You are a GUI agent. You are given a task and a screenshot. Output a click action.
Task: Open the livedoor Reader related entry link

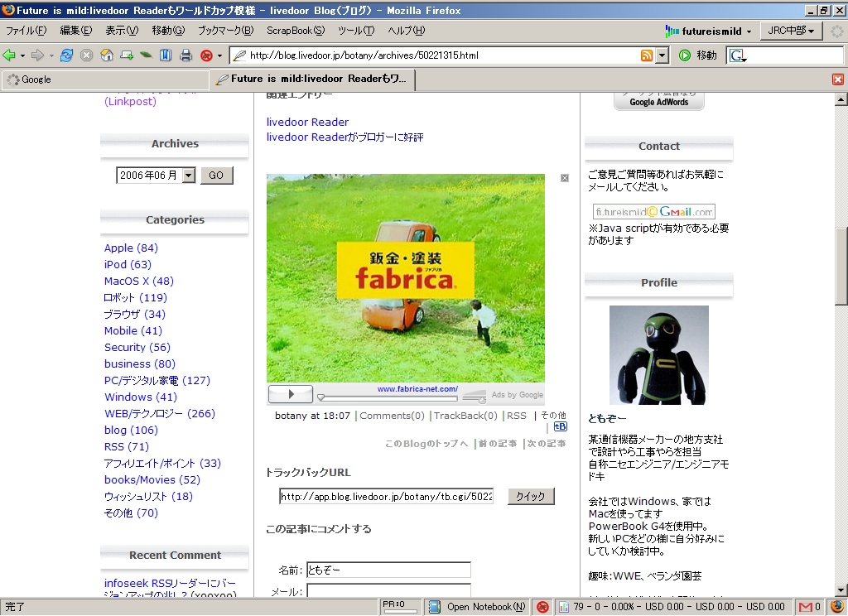point(307,123)
